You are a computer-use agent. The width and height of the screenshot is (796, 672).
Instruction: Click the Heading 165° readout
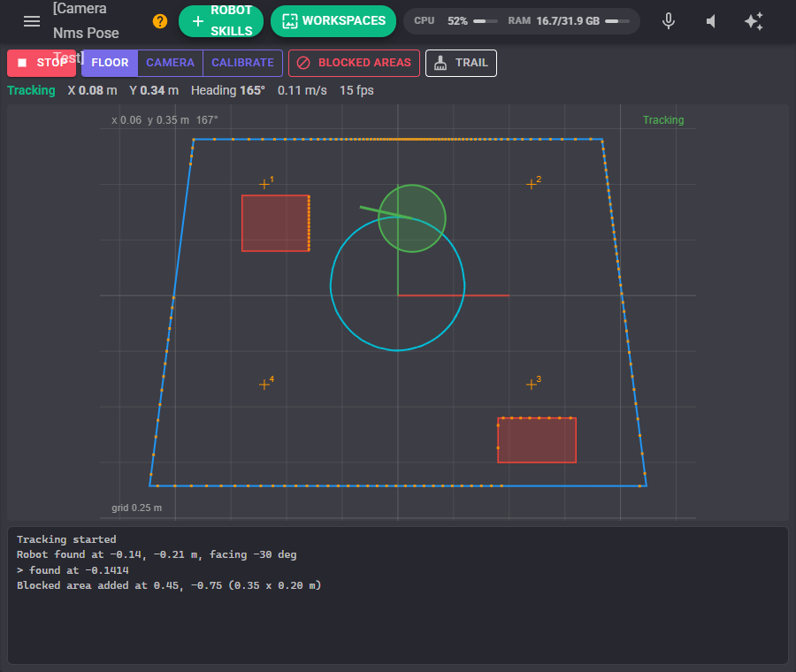tap(228, 90)
